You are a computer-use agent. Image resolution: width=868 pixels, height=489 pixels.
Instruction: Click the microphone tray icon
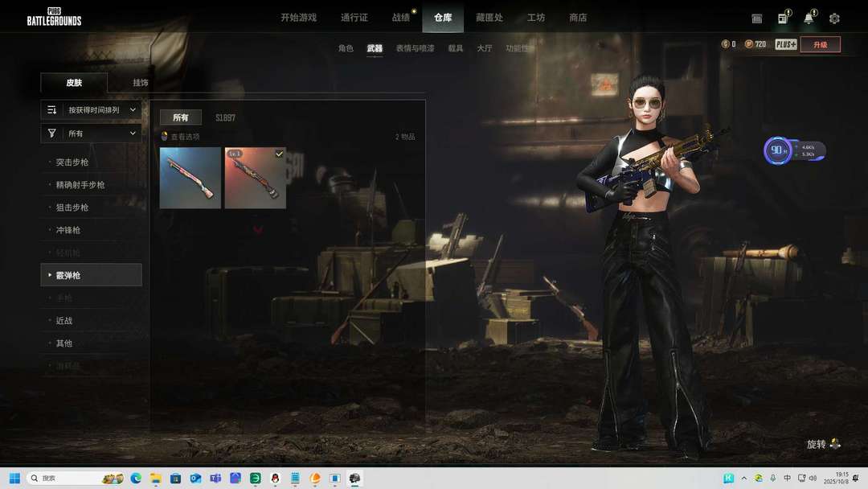pyautogui.click(x=773, y=478)
